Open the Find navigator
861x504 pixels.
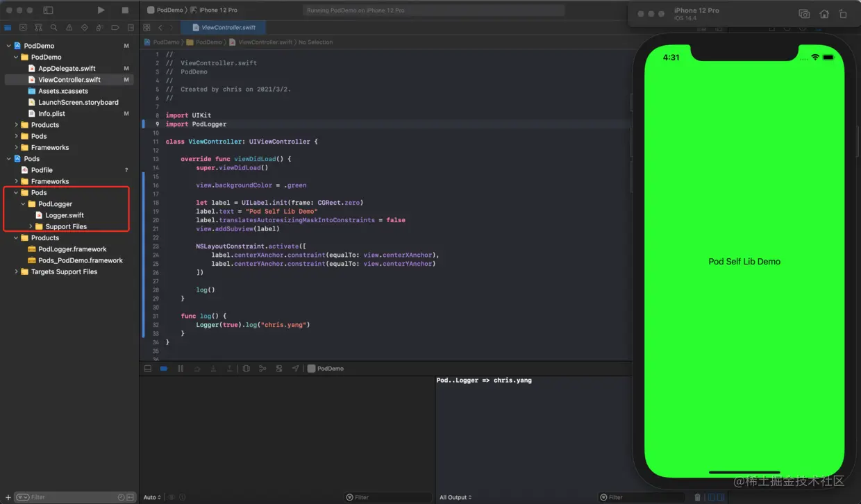(x=54, y=28)
